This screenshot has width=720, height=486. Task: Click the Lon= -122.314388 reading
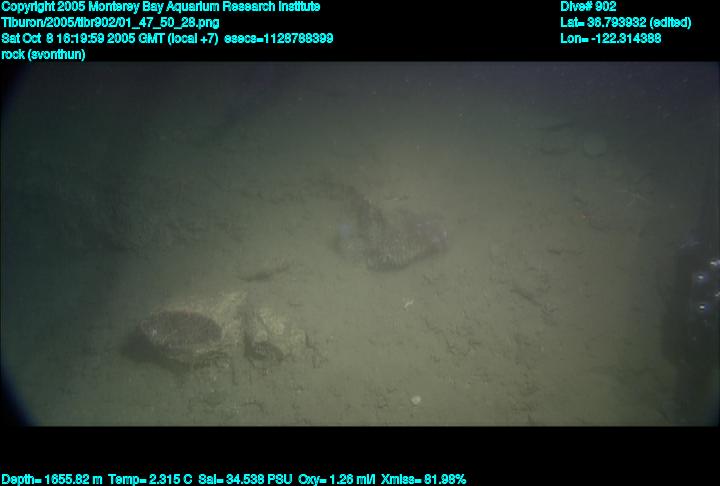tap(611, 39)
